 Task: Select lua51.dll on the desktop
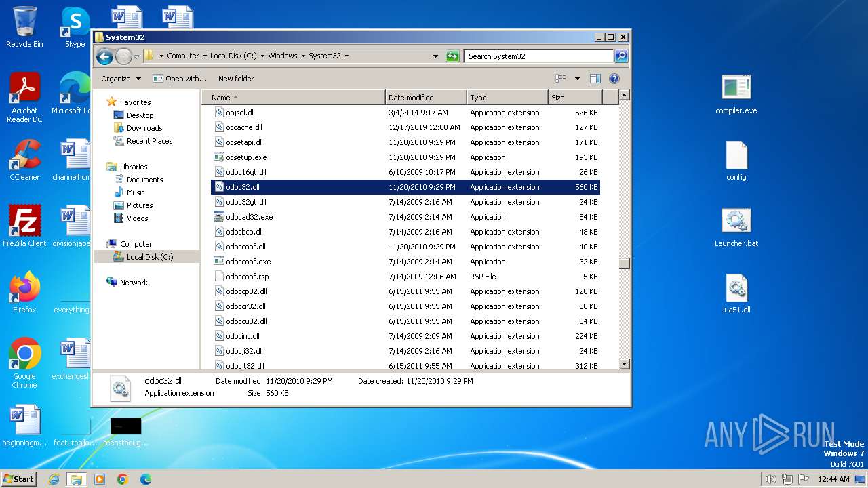coord(736,293)
